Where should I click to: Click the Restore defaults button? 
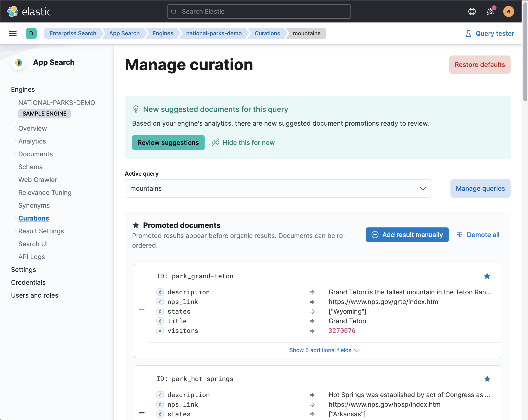tap(480, 65)
